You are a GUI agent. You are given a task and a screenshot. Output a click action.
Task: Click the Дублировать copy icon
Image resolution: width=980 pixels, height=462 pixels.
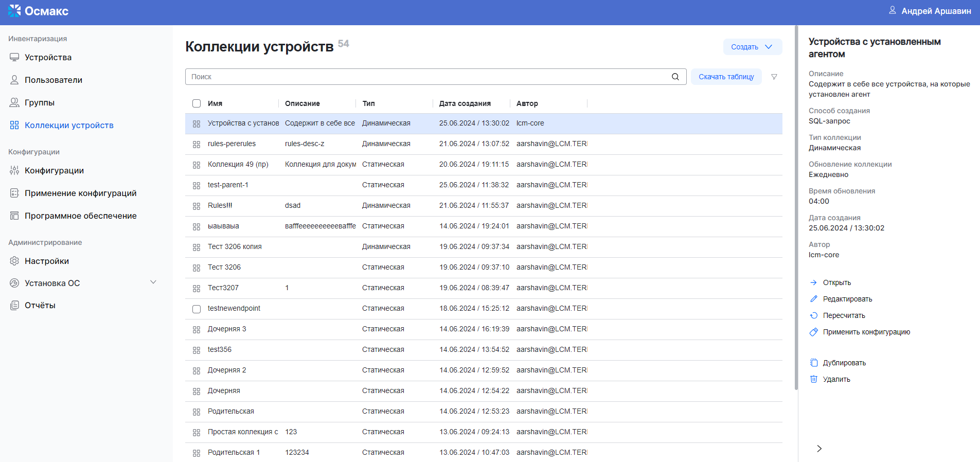tap(814, 363)
